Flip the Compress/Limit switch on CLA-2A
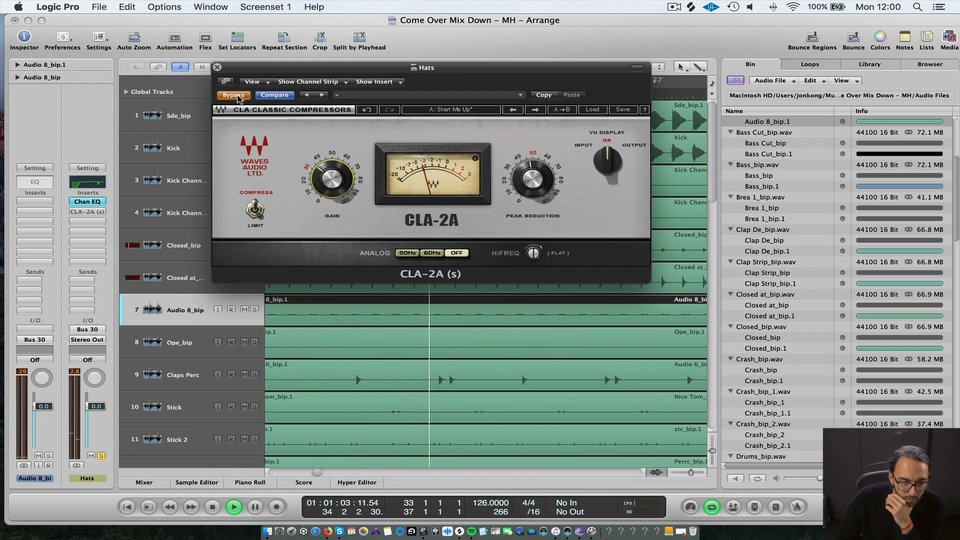The height and width of the screenshot is (540, 960). coord(255,209)
